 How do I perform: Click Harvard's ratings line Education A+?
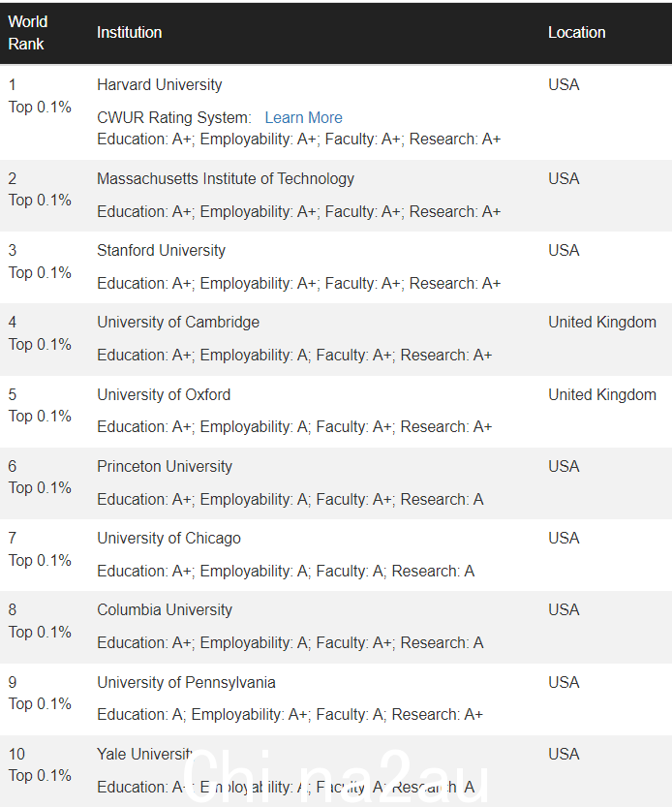[299, 140]
